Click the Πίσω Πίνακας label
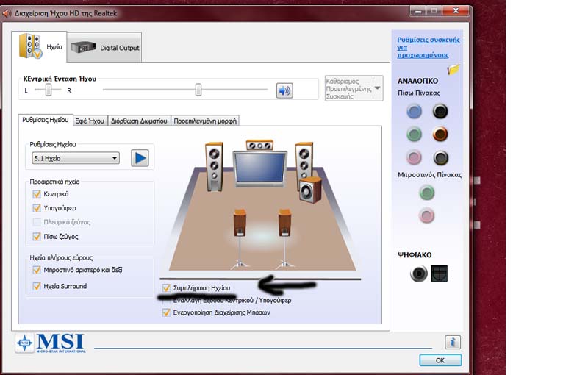The width and height of the screenshot is (588, 375). [419, 93]
